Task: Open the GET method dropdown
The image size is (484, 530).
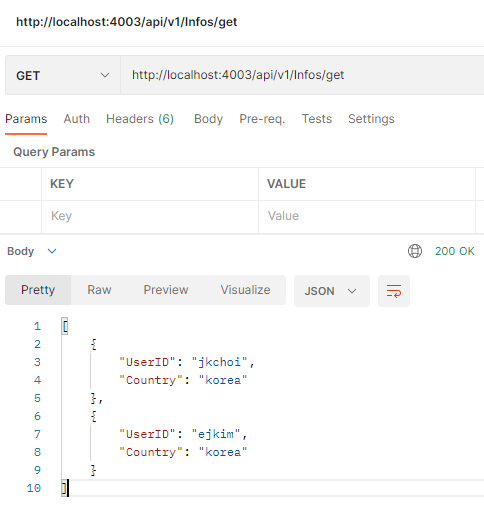Action: pos(63,75)
